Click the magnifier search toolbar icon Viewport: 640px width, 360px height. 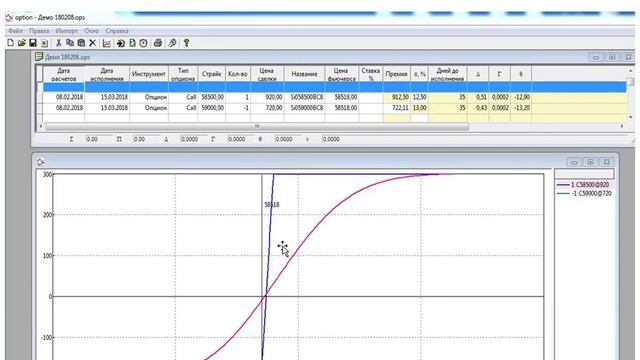tap(172, 43)
